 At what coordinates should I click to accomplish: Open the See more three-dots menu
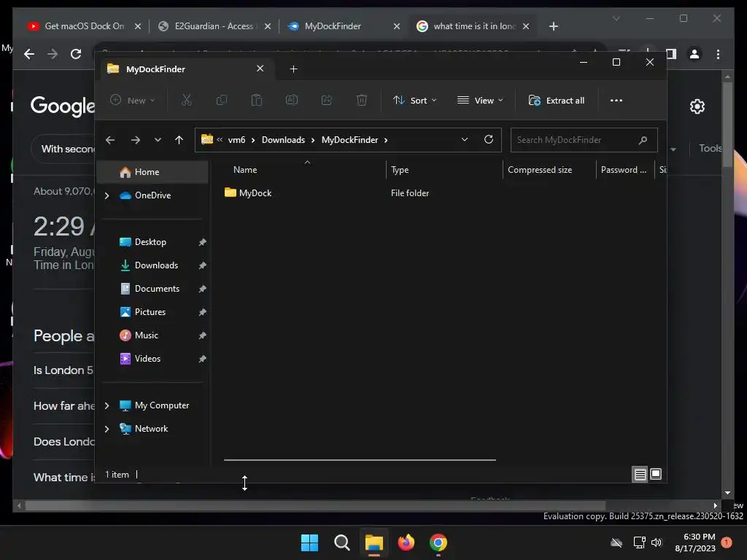pos(616,100)
